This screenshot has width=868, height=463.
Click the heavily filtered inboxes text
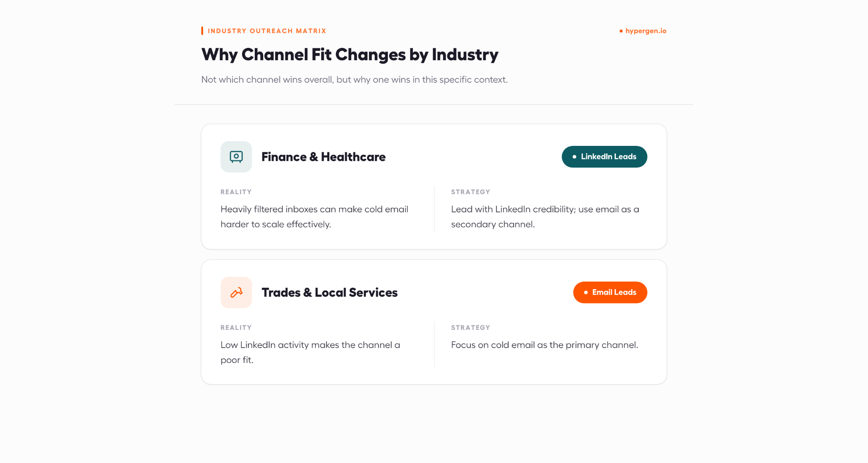click(314, 217)
